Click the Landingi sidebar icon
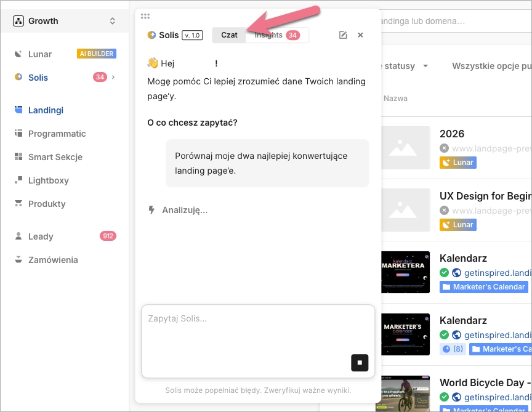 pyautogui.click(x=18, y=110)
